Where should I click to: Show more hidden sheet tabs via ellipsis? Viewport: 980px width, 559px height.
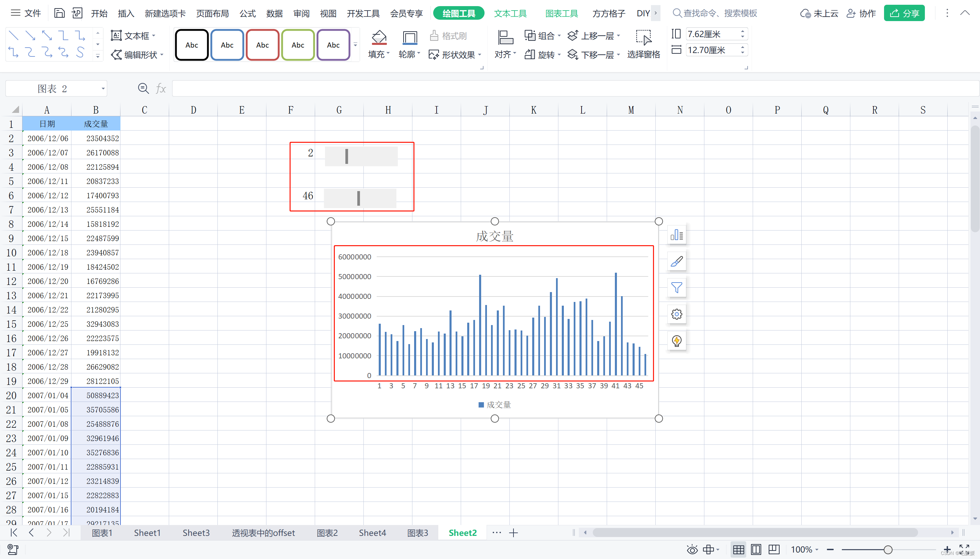[x=497, y=532]
